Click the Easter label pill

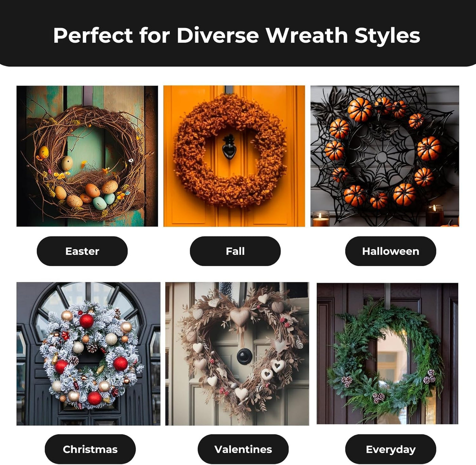pyautogui.click(x=82, y=251)
